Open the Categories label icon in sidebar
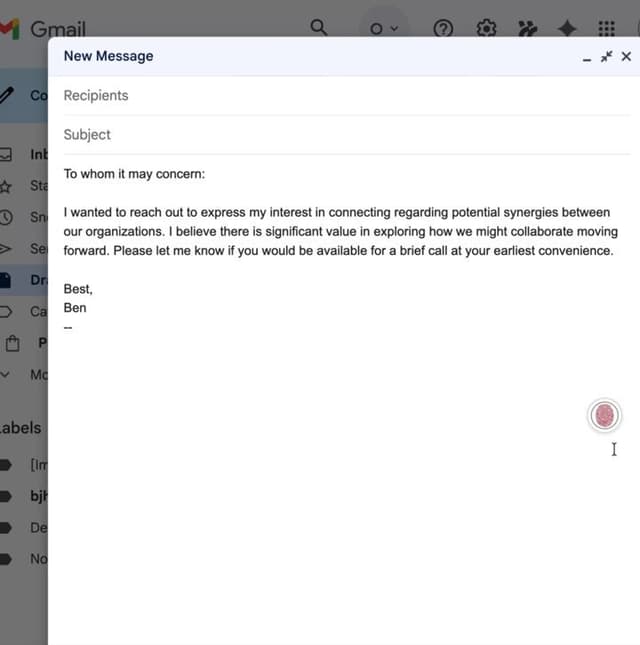 (x=6, y=311)
